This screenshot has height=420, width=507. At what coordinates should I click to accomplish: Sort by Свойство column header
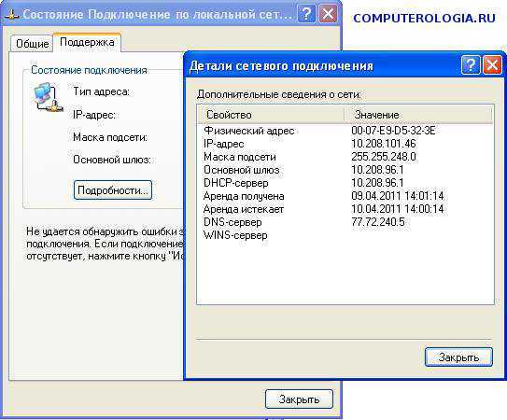(271, 115)
